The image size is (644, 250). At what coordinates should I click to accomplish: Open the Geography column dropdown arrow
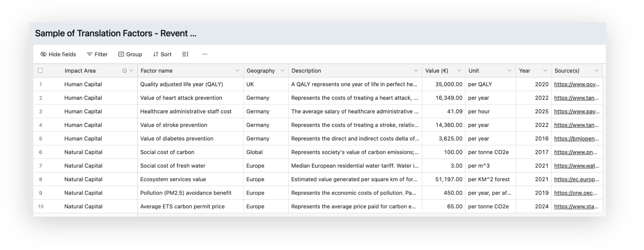point(282,71)
